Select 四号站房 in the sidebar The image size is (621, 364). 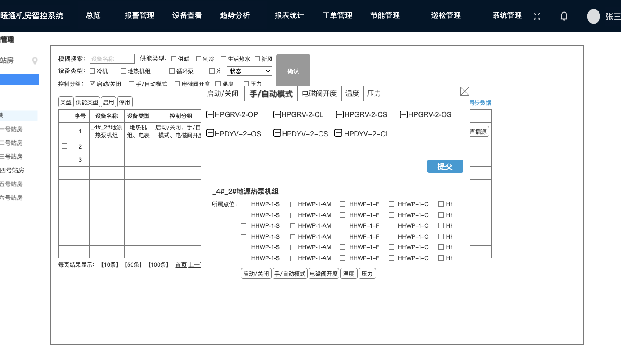click(11, 170)
